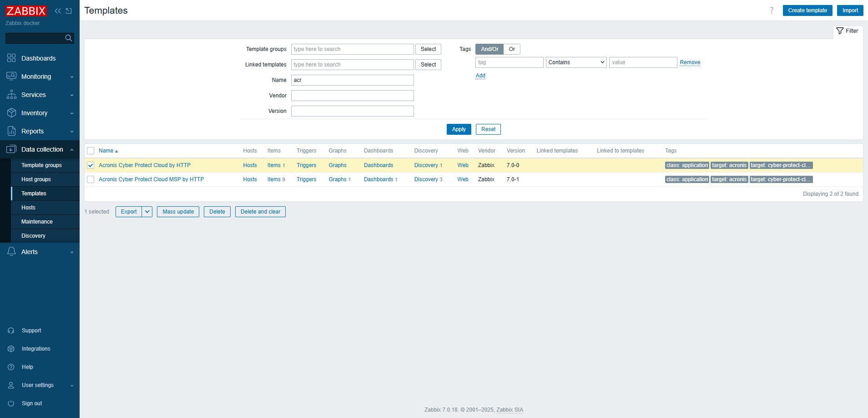The width and height of the screenshot is (868, 418).
Task: Toggle the Filter funnel panel
Action: [848, 31]
